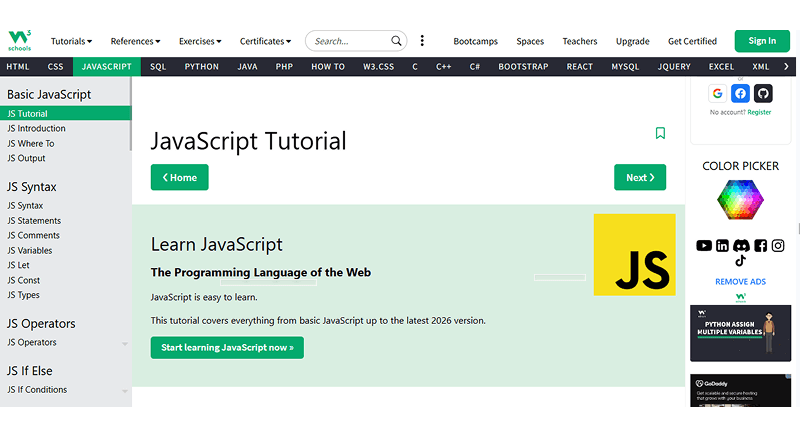Screen dimensions: 800x445
Task: Select JS Variables in the sidebar
Action: tap(30, 250)
